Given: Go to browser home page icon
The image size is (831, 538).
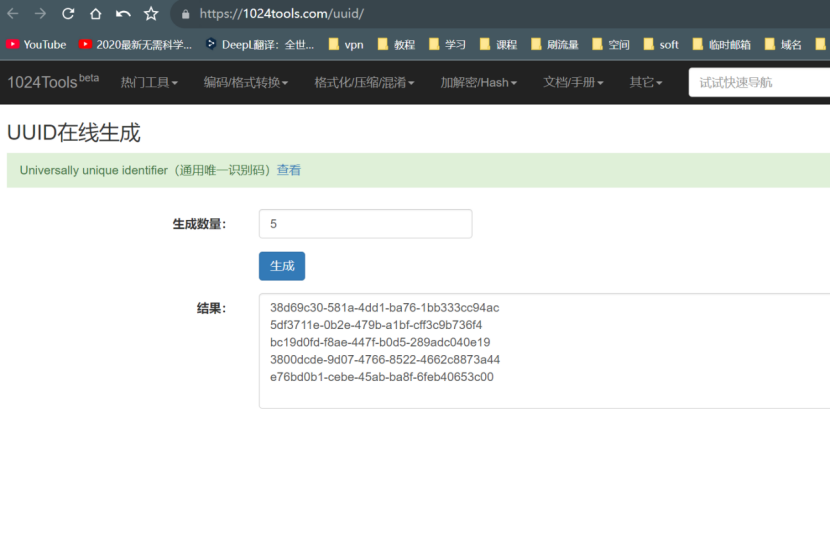Looking at the screenshot, I should tap(95, 13).
